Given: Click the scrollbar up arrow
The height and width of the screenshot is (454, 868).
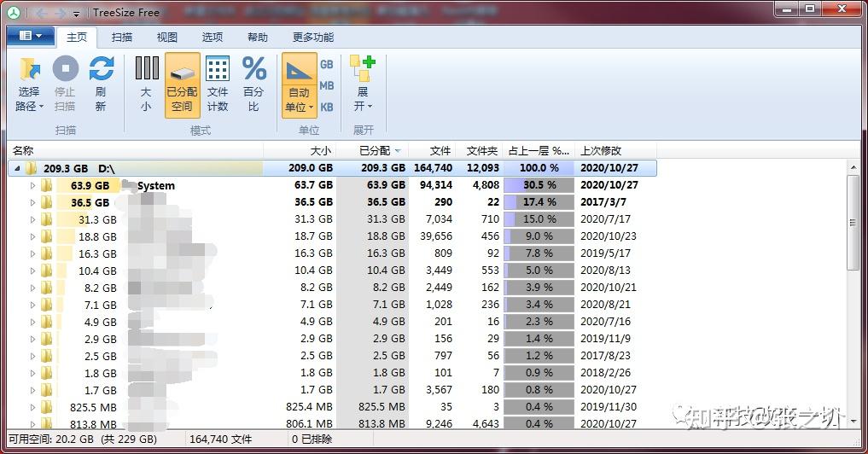Looking at the screenshot, I should coord(853,167).
